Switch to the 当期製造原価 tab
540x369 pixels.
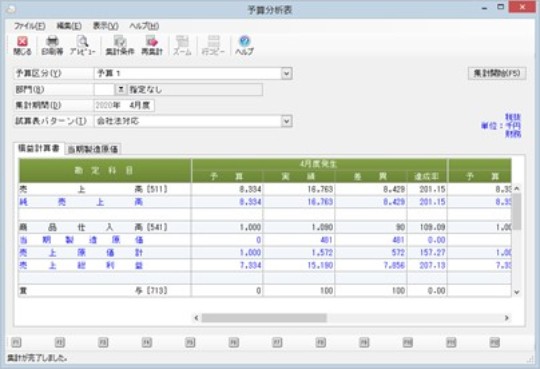point(93,149)
